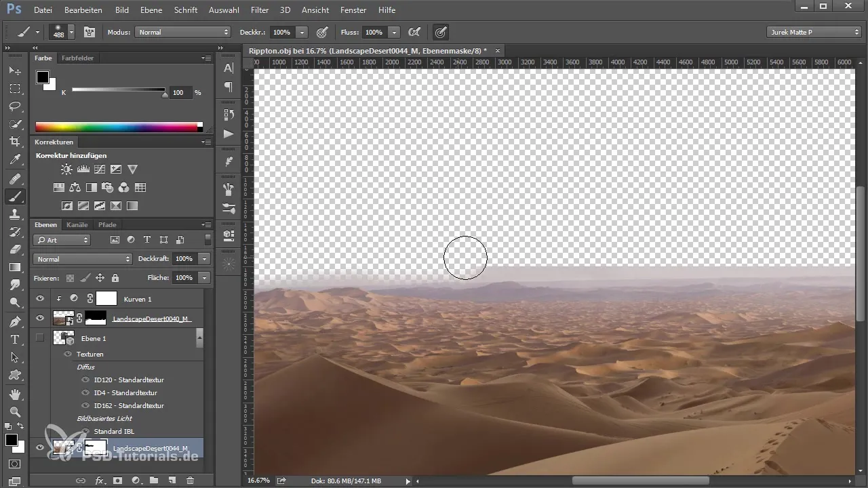
Task: Add a layer mask
Action: (117, 480)
